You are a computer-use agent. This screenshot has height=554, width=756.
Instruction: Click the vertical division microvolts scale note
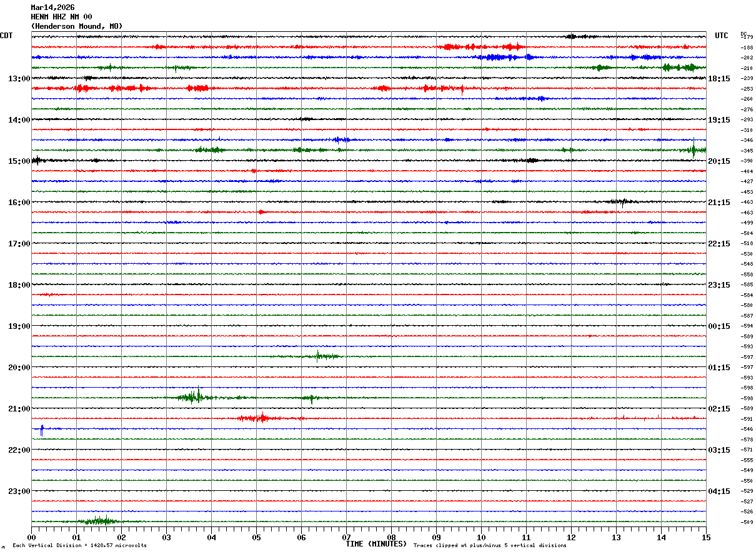(x=79, y=546)
